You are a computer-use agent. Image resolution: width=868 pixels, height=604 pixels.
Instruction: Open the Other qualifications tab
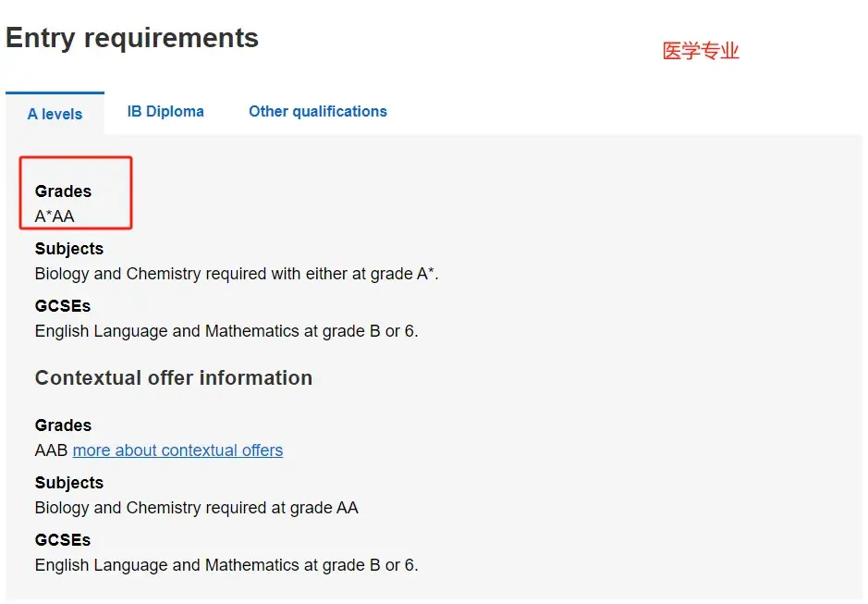[317, 112]
